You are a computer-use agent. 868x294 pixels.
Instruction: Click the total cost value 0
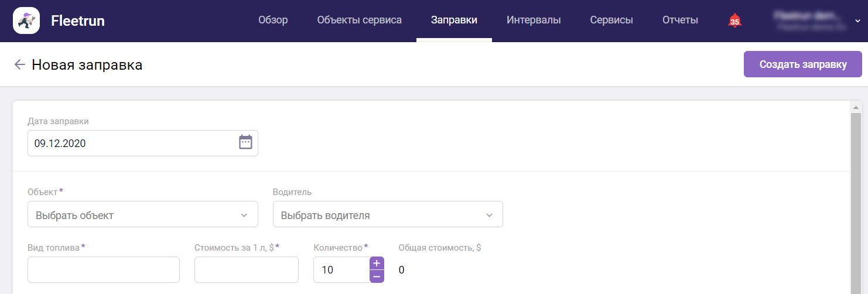(x=401, y=270)
